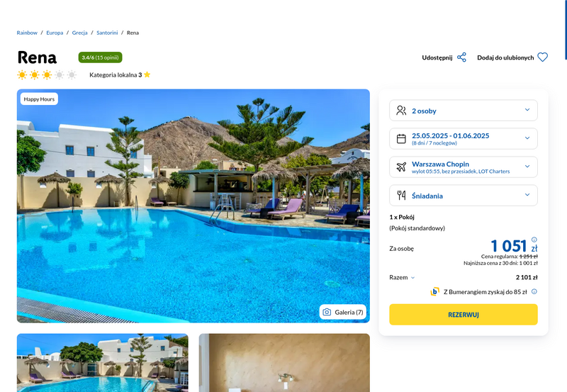Open the Grecja breadcrumb link
Image resolution: width=567 pixels, height=392 pixels.
coord(79,33)
